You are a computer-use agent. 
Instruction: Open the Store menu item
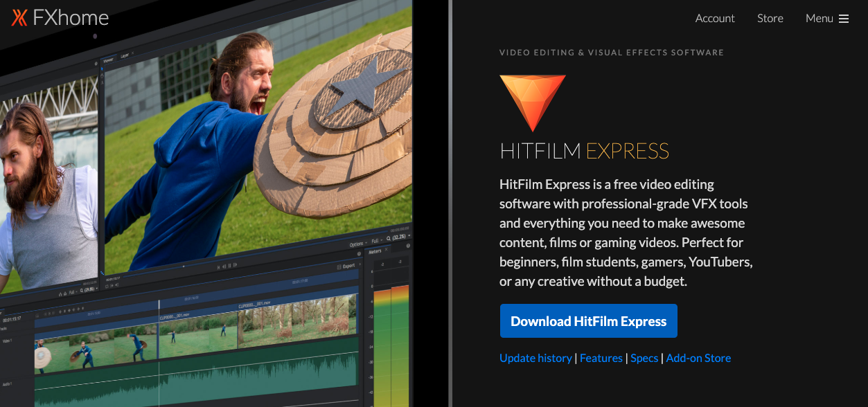770,18
